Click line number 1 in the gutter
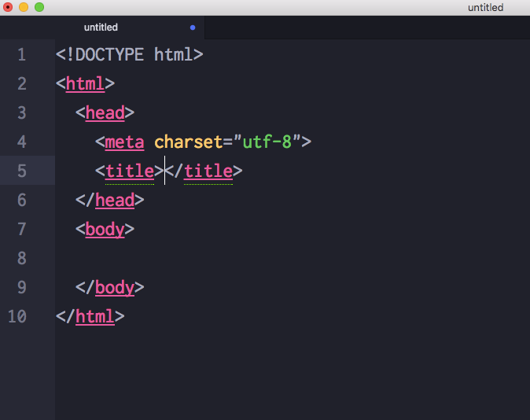Viewport: 530px width, 420px height. pos(22,55)
